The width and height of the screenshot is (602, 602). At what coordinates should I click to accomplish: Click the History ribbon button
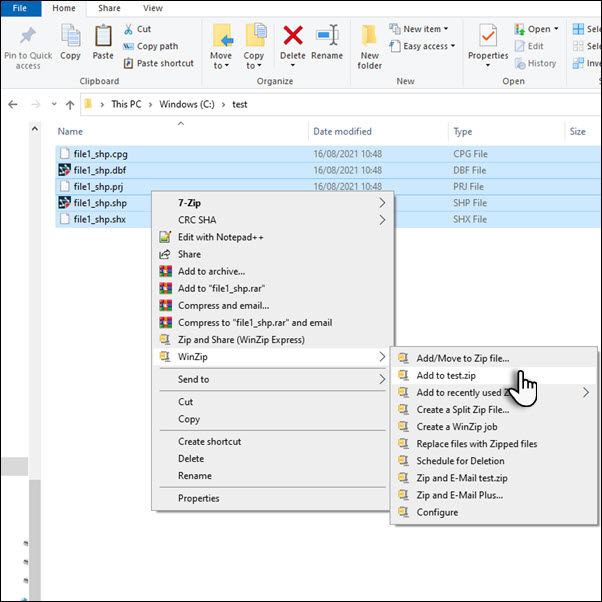(535, 63)
